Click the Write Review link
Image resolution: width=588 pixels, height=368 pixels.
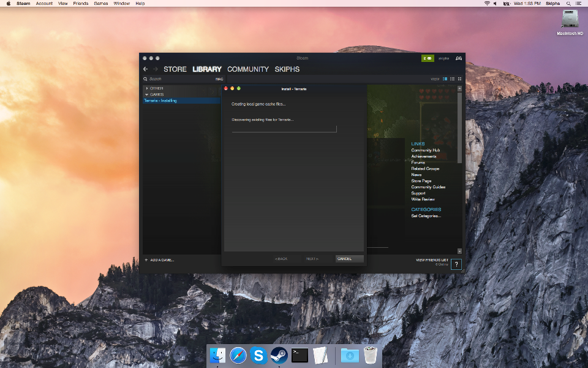pos(423,199)
